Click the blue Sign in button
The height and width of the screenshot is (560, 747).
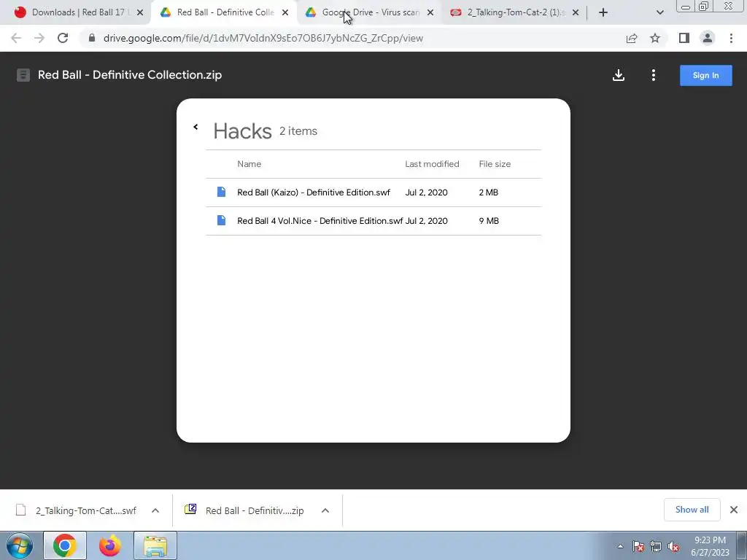[x=705, y=75]
